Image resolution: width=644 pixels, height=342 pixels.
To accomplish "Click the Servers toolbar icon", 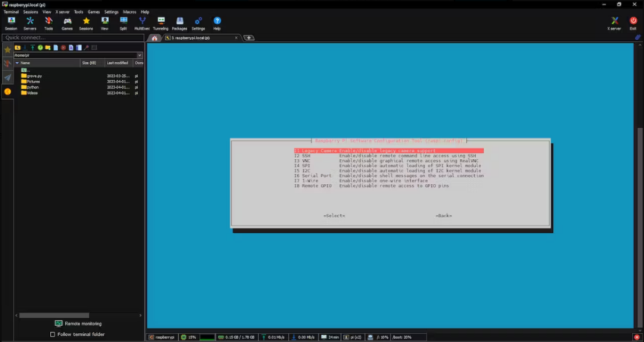I will (x=30, y=23).
